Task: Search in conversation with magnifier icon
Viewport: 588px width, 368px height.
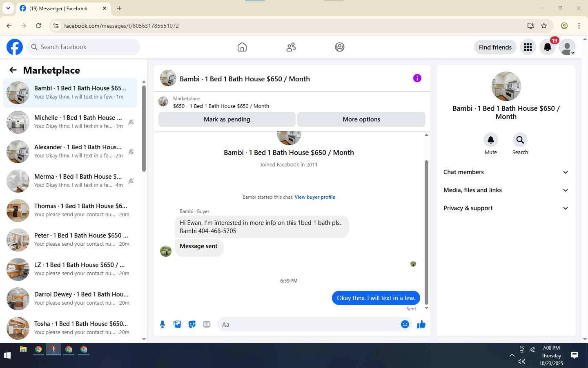Action: [520, 140]
